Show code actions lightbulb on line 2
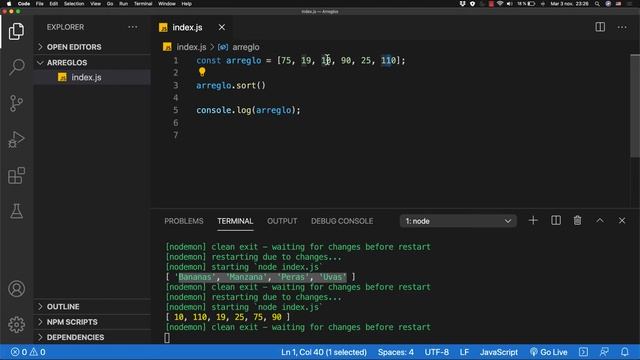Screen dimensions: 640x360 coord(202,72)
